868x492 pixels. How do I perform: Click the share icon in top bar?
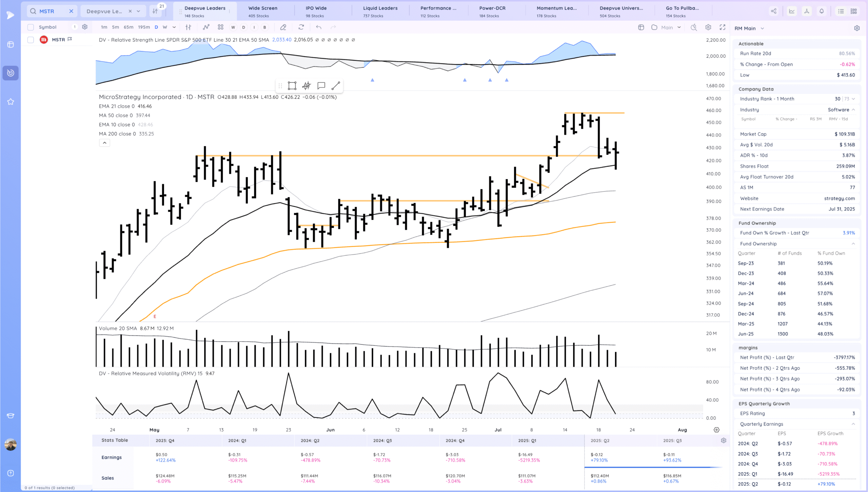pyautogui.click(x=773, y=11)
